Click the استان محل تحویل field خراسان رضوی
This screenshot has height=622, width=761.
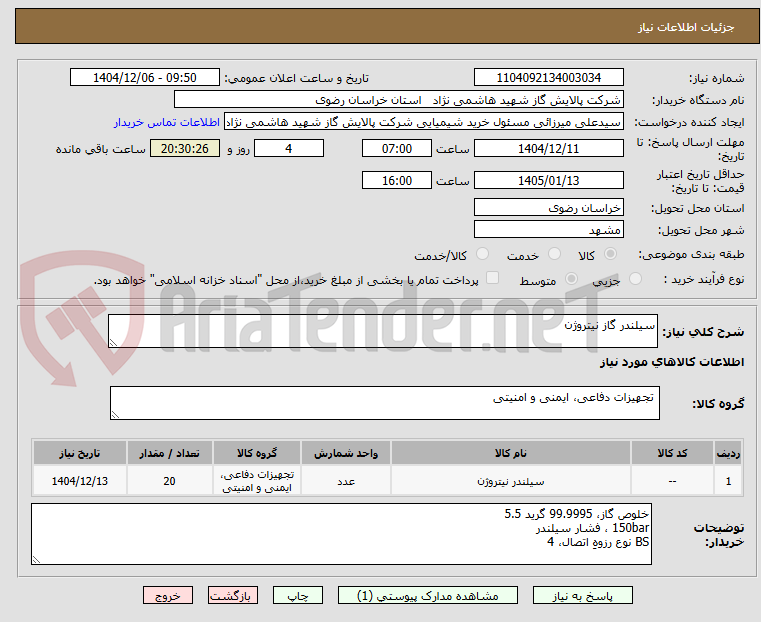[548, 208]
